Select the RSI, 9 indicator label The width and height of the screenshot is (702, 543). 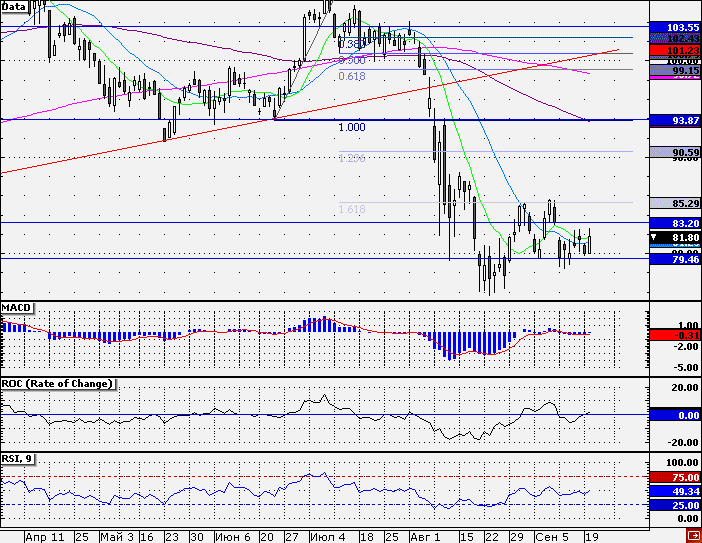tap(20, 459)
